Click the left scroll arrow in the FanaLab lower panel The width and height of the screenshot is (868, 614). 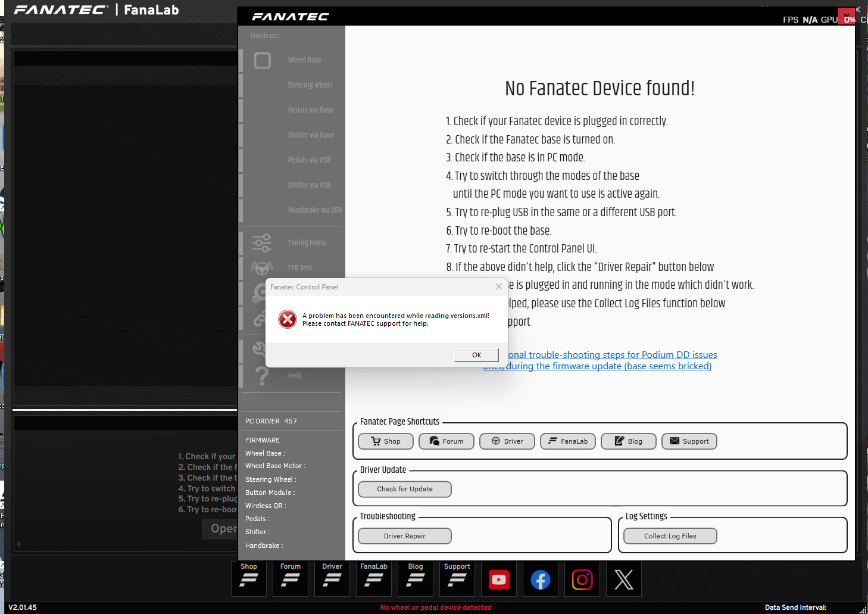18,544
